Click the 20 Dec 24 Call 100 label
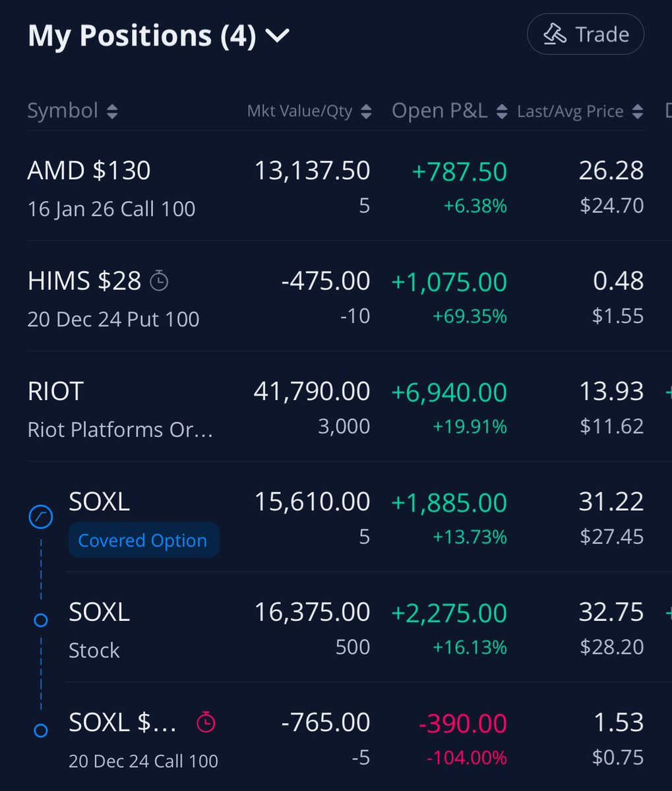672x791 pixels. click(144, 761)
